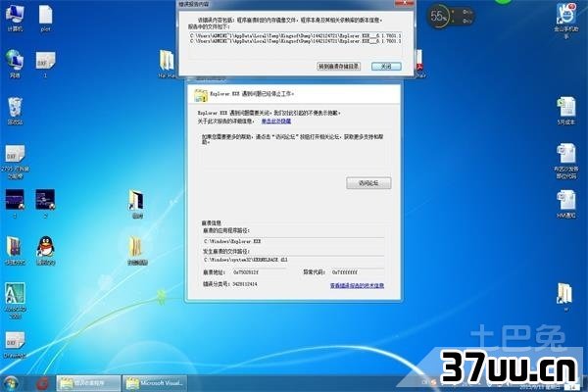The image size is (588, 392).
Task: Click the exception code value 0x7fffffff
Action: tap(345, 272)
